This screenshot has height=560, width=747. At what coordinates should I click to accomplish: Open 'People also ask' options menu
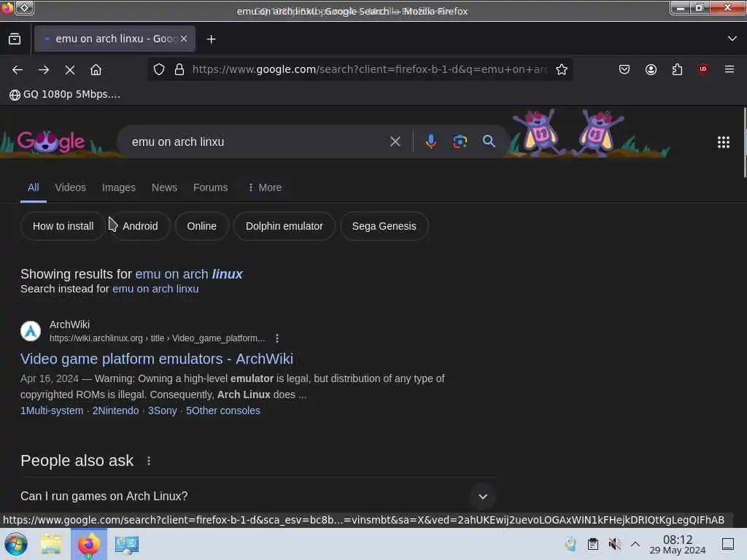pos(149,461)
